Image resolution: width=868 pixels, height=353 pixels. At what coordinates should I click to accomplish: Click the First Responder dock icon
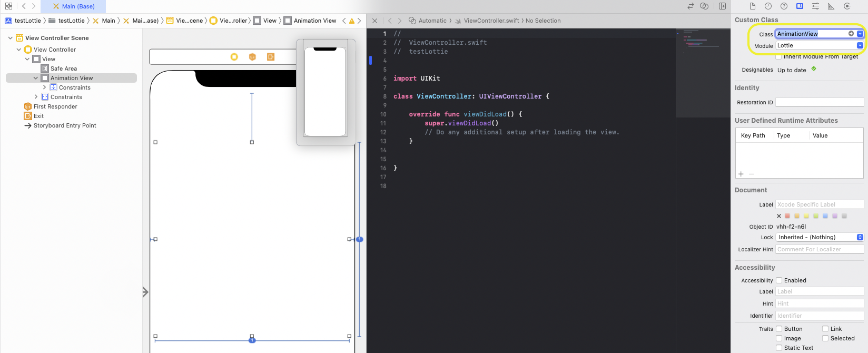click(x=252, y=57)
